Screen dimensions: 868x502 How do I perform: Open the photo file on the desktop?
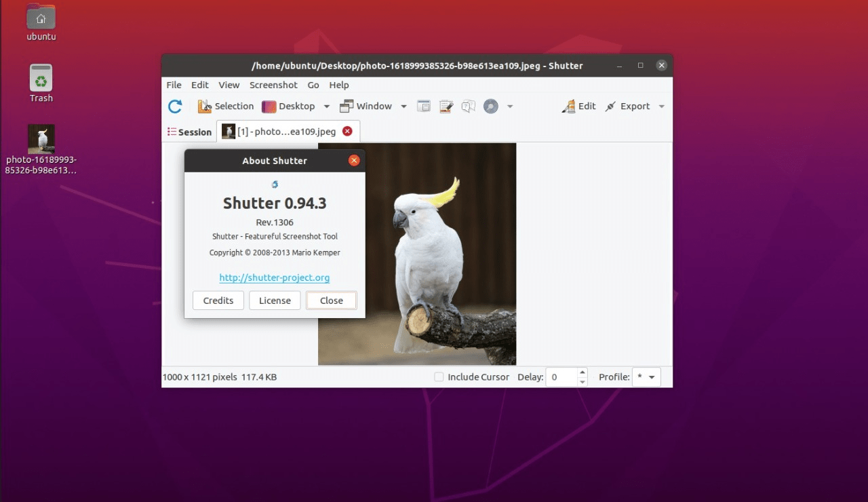[x=41, y=139]
